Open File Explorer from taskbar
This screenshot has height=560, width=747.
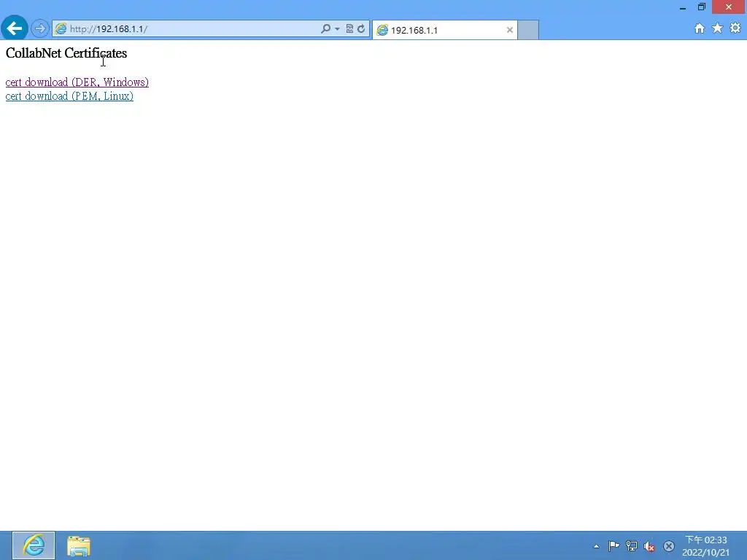click(x=79, y=545)
